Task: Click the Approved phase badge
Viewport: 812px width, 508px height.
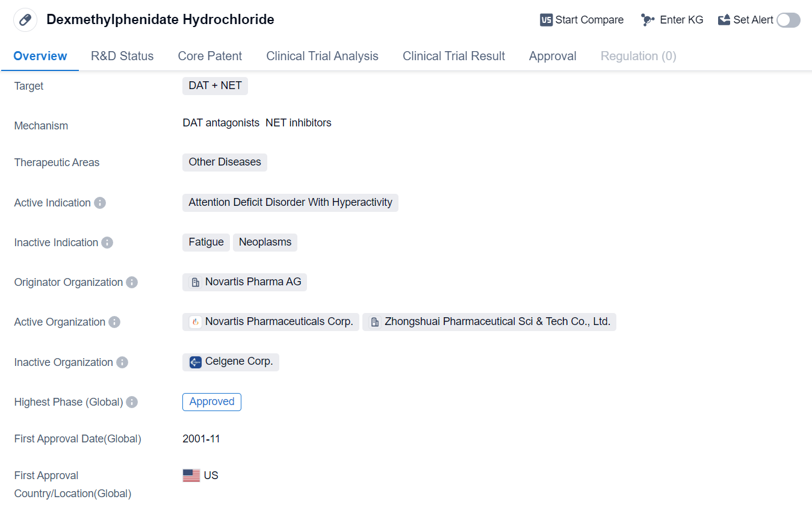Action: pos(212,401)
